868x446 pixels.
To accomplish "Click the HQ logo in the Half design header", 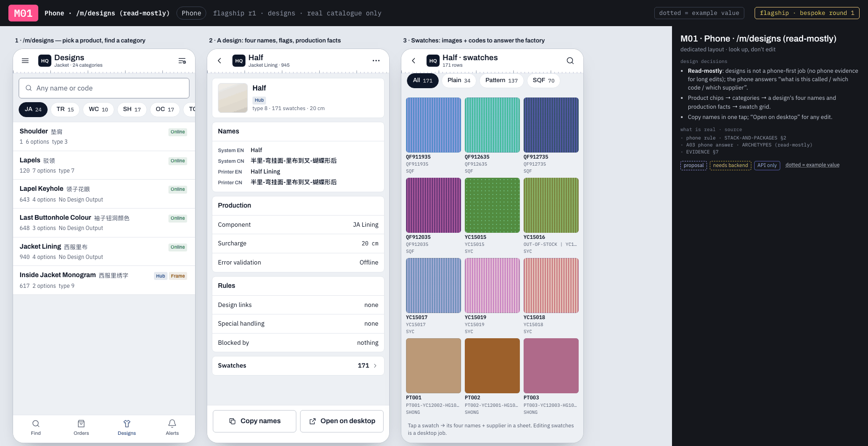I will (239, 61).
